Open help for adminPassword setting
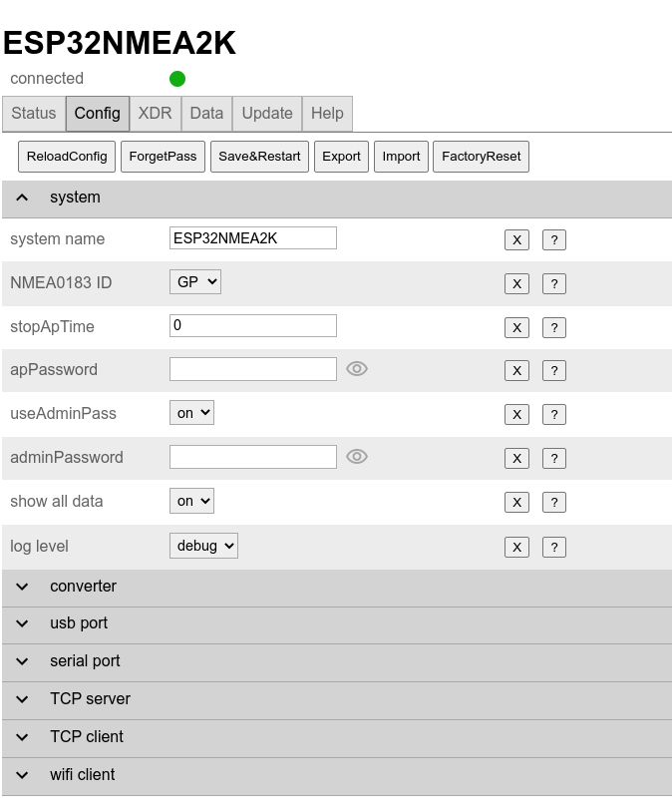Image resolution: width=672 pixels, height=810 pixels. point(554,458)
